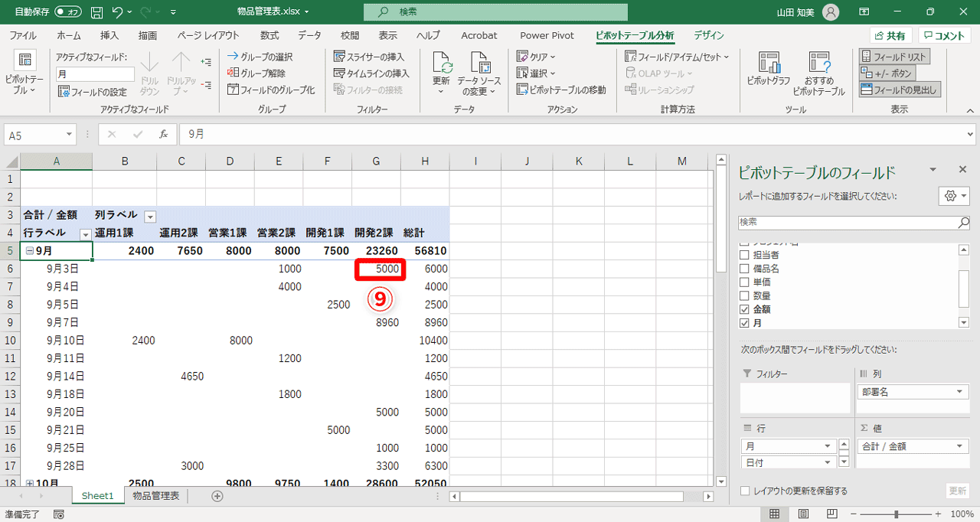Screen dimensions: 980x522
Task: Uncheck the 月 field checkbox
Action: (743, 323)
